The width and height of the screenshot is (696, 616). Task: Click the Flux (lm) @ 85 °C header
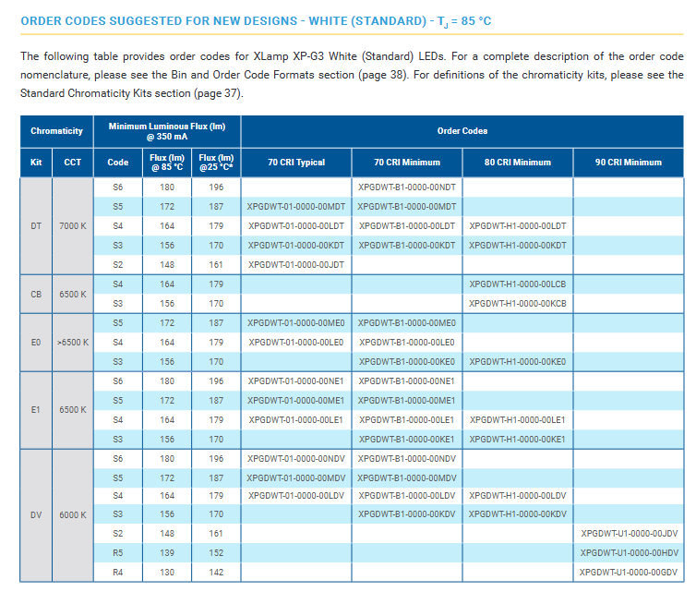point(167,163)
